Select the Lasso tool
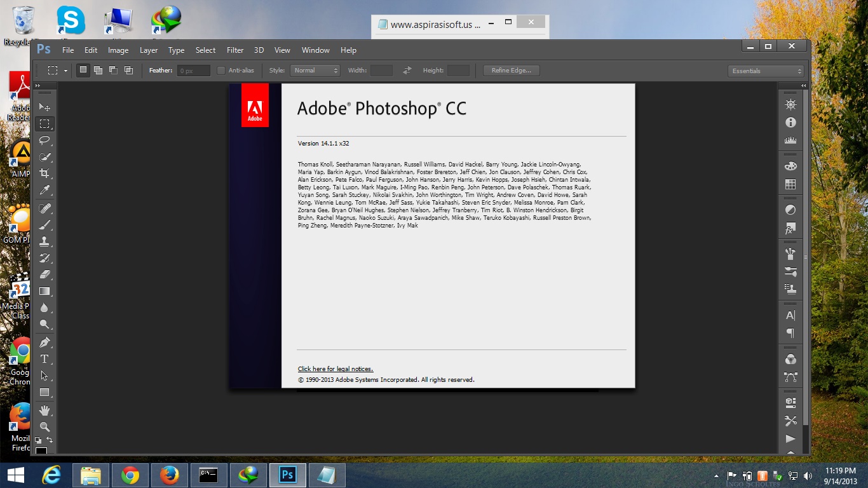 click(44, 140)
